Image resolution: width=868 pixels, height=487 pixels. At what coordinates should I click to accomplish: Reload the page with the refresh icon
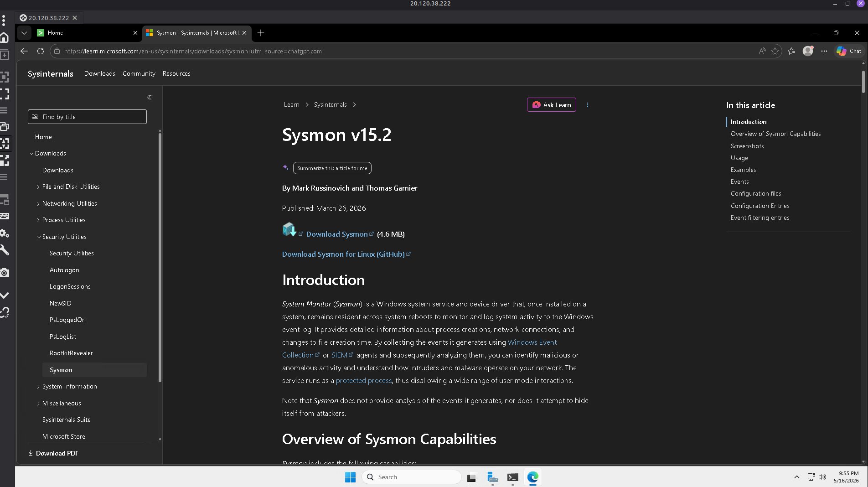(x=41, y=51)
